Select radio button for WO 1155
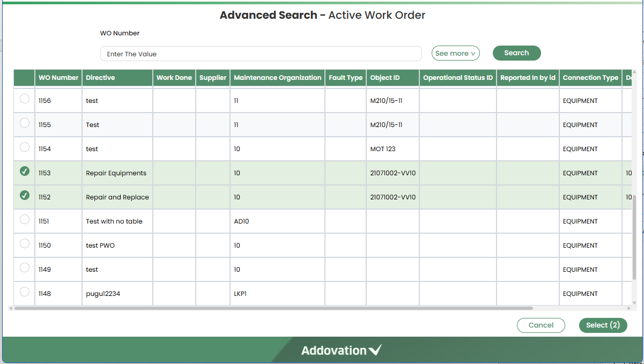This screenshot has height=364, width=644. click(x=25, y=123)
